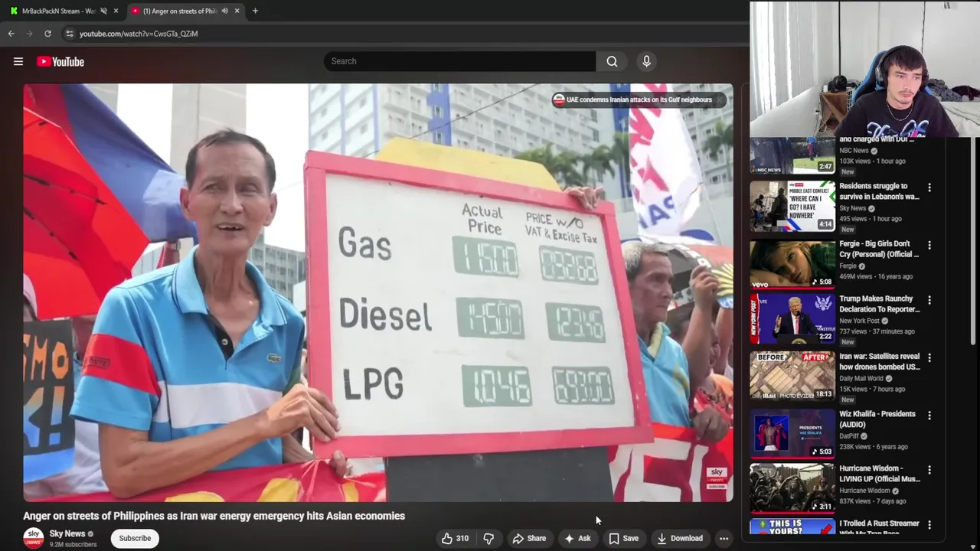Go to the YouTube home logo
This screenshot has height=551, width=980.
point(60,61)
